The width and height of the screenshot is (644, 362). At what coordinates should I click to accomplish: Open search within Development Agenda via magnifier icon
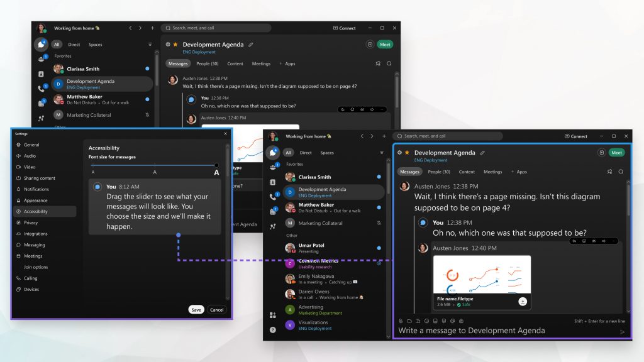(620, 172)
